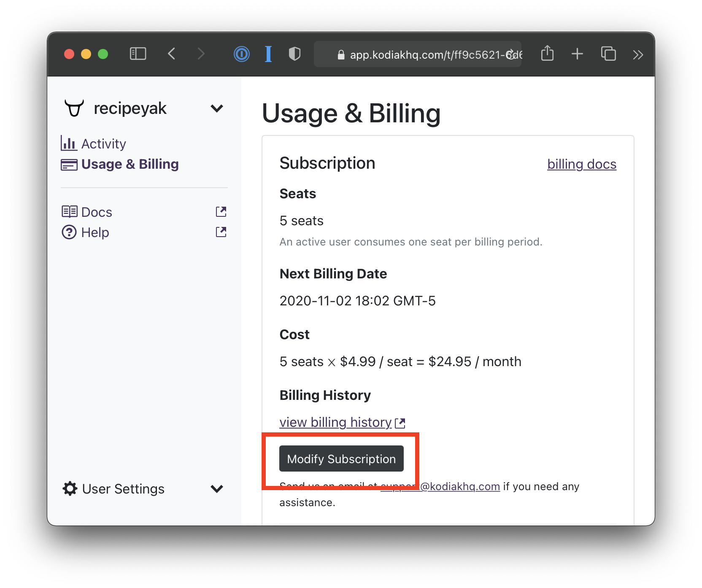Select Usage & Billing in sidebar
This screenshot has height=588, width=702.
click(x=130, y=164)
